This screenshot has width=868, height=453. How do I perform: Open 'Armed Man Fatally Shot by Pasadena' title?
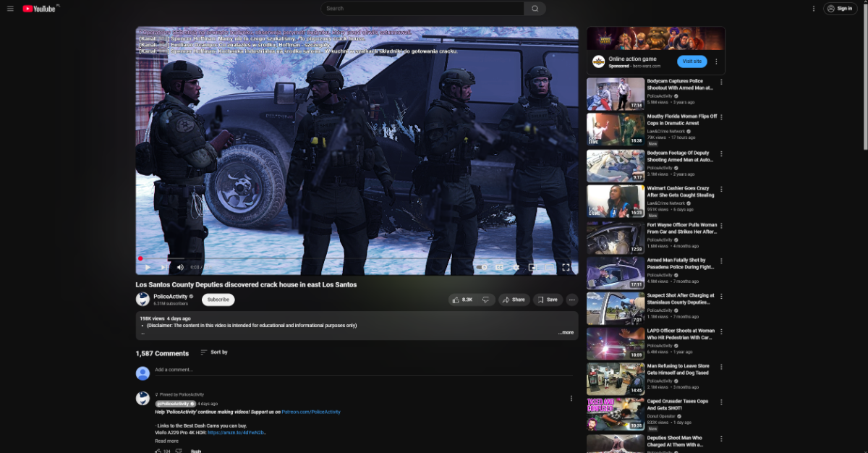pyautogui.click(x=680, y=263)
